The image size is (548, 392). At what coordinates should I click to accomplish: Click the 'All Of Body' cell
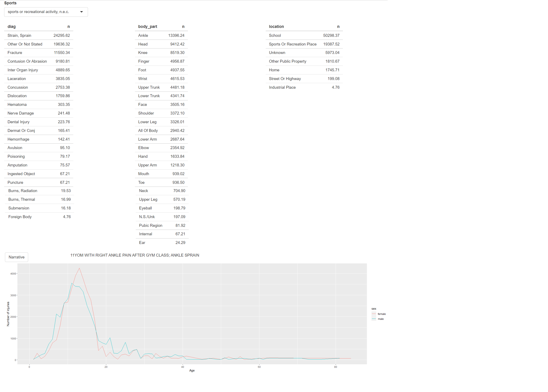click(148, 131)
